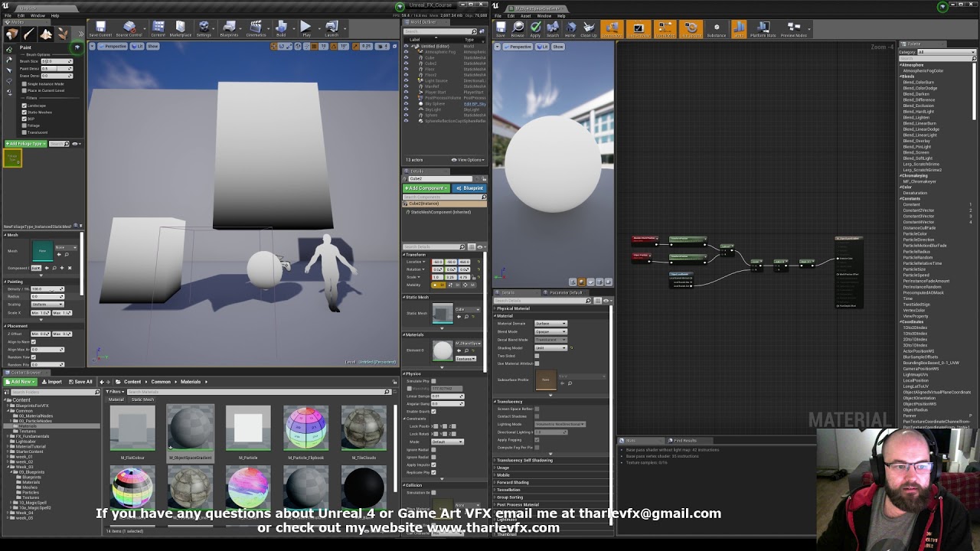Screen dimensions: 980x551
Task: Click the Substance toolbar icon
Action: pos(717,30)
